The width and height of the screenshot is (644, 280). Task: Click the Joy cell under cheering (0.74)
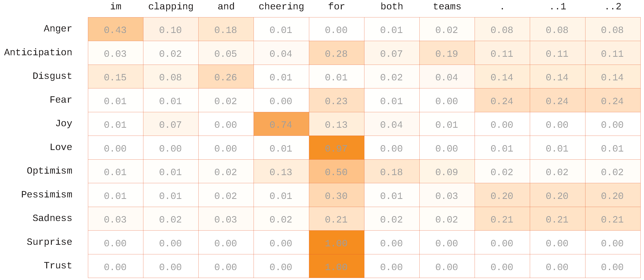[x=281, y=124]
